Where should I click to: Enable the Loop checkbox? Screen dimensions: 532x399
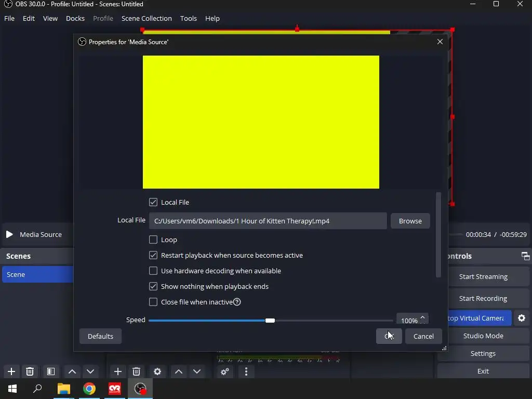coord(153,240)
